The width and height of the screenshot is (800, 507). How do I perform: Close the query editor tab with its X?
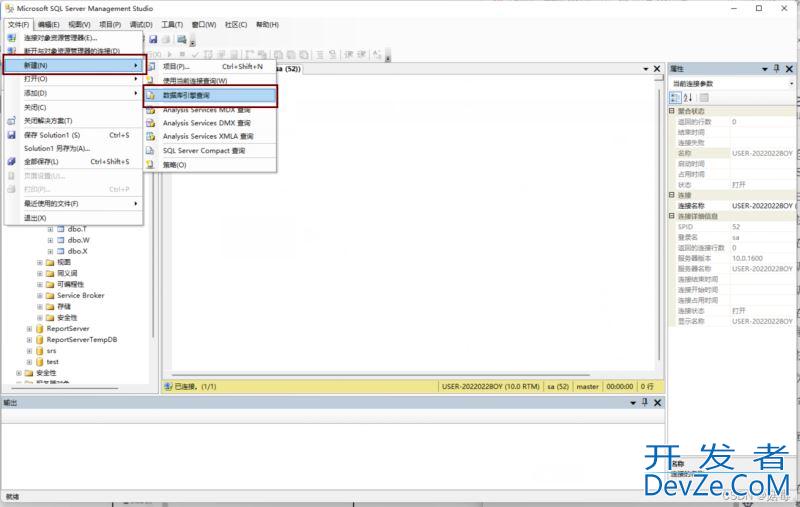[x=657, y=69]
